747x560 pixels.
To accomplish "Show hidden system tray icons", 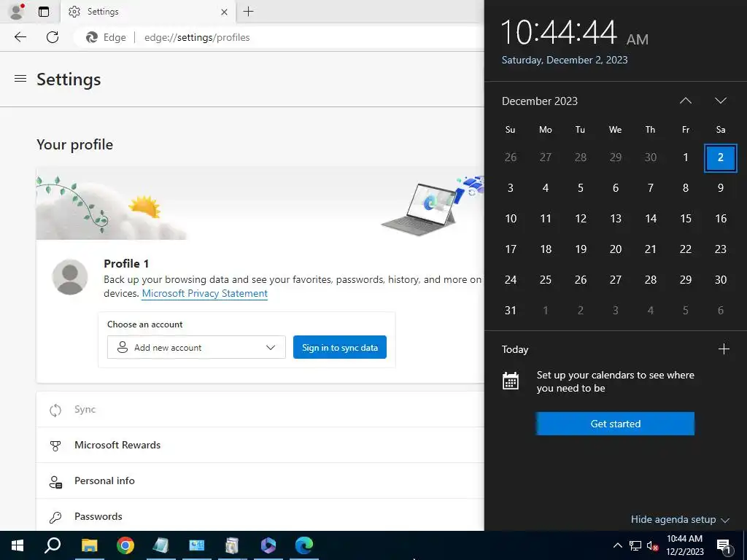I will 617,545.
